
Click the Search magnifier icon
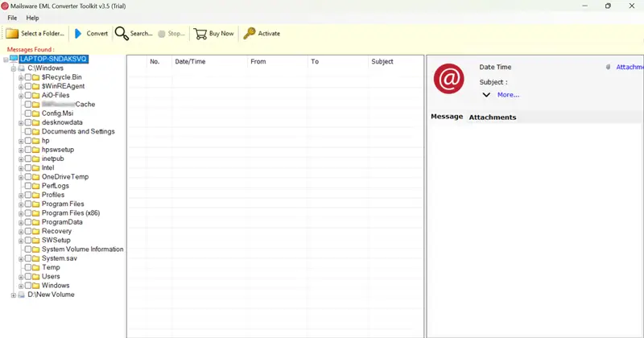pos(122,34)
